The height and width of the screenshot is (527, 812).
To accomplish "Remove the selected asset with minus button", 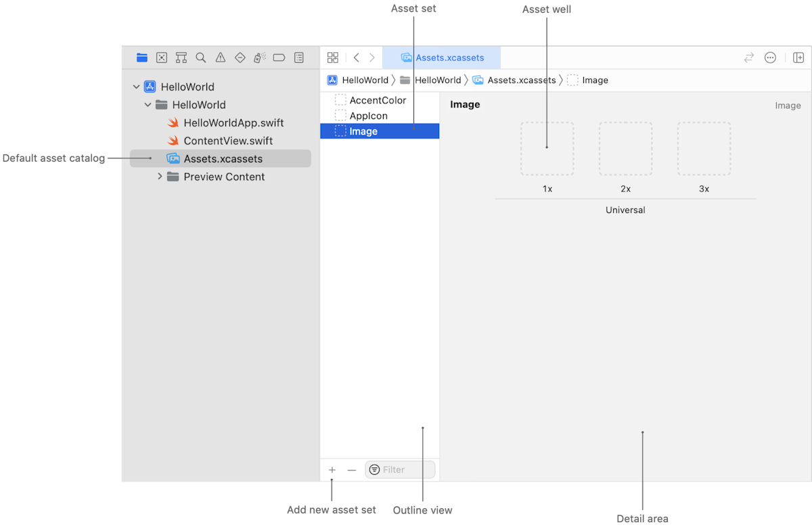I will (352, 470).
